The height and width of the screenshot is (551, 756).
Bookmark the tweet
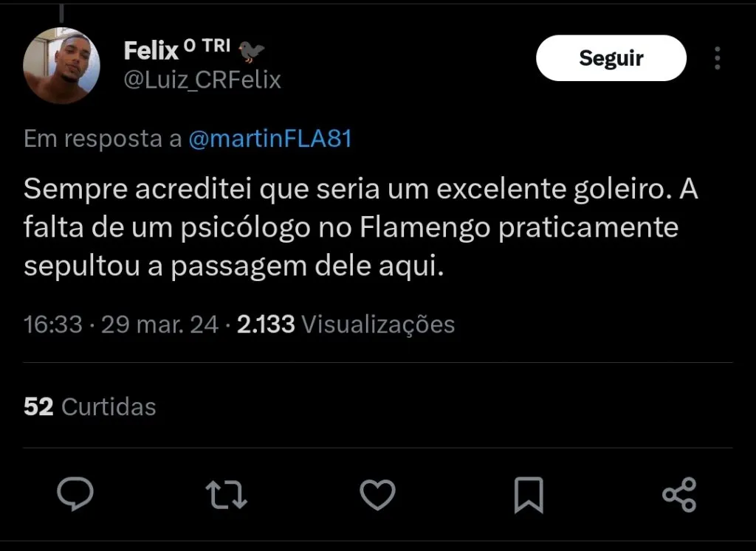pyautogui.click(x=529, y=496)
